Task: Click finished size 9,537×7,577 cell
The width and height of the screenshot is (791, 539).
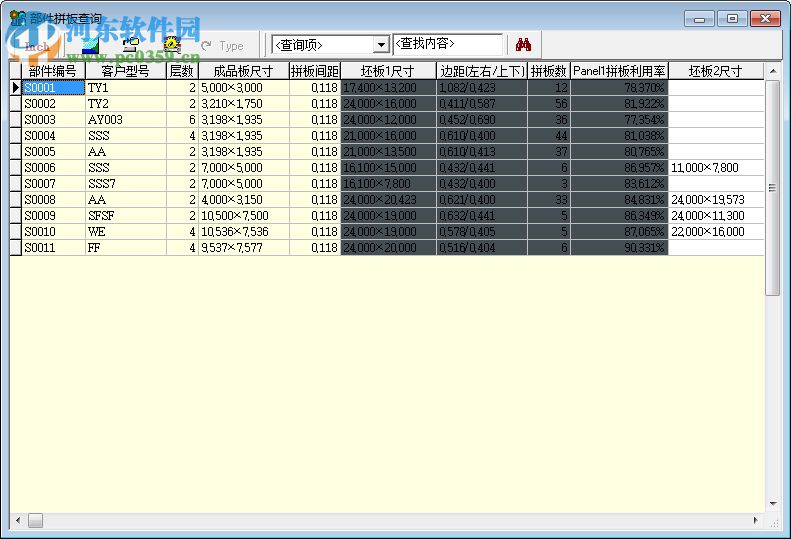Action: click(244, 248)
